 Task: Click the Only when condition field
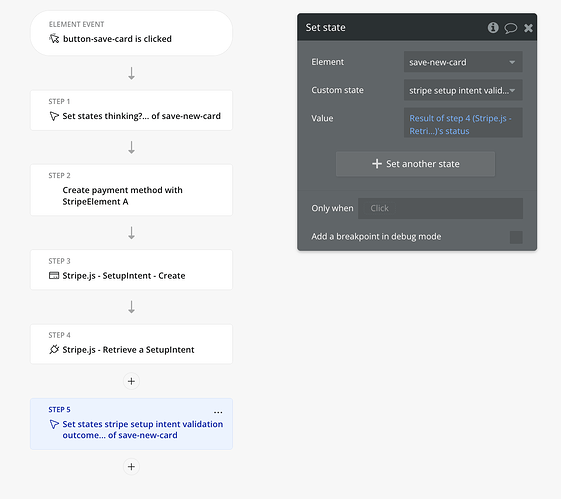pyautogui.click(x=440, y=208)
